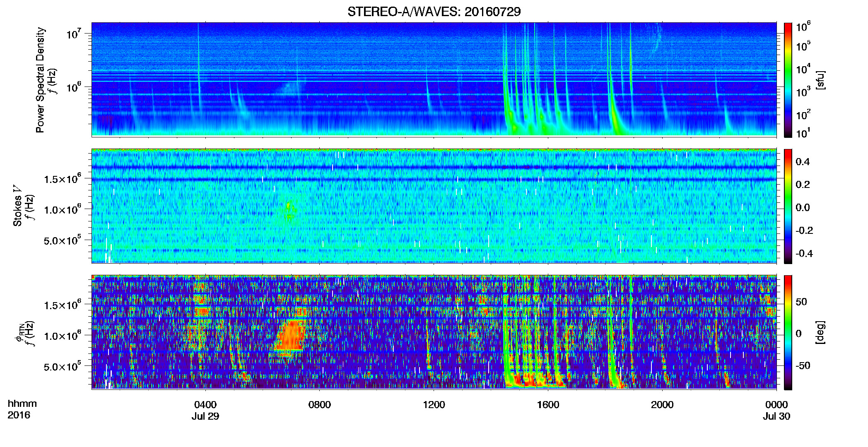Click the red-orange patch near 0700 in bottom panel
Viewport: 868px width, 447px height.
tap(291, 335)
